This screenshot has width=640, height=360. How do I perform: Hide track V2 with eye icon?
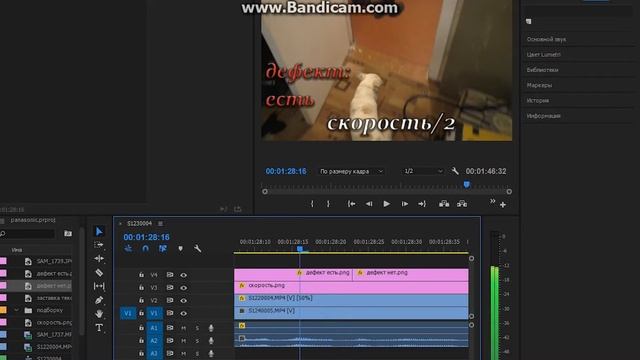(x=184, y=300)
